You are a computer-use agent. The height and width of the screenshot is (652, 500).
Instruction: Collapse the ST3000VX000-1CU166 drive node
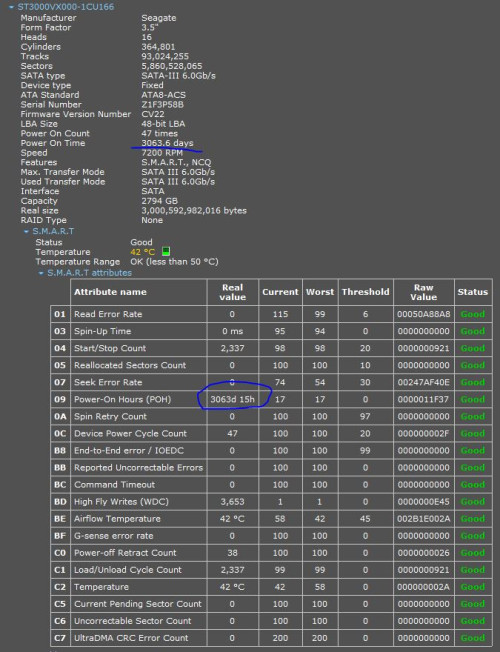(11, 7)
